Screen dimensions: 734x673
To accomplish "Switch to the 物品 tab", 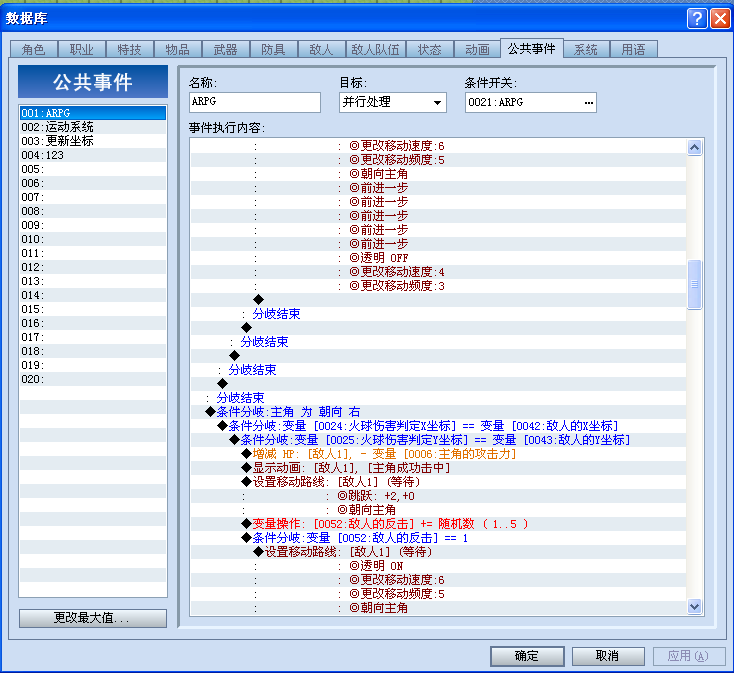I will (x=178, y=49).
